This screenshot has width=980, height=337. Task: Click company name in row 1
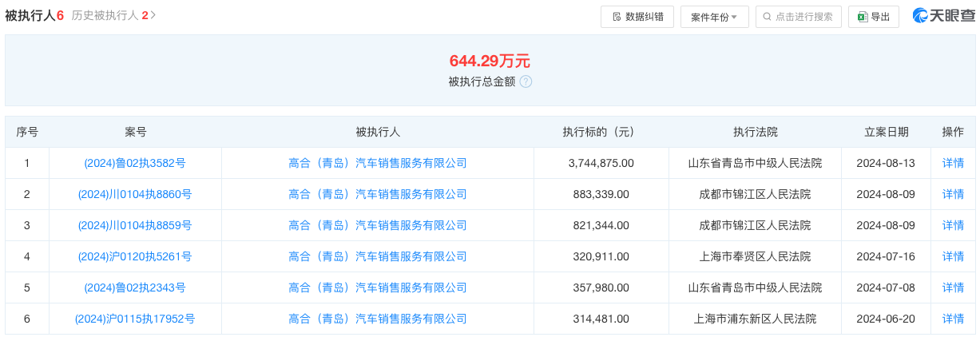(377, 163)
